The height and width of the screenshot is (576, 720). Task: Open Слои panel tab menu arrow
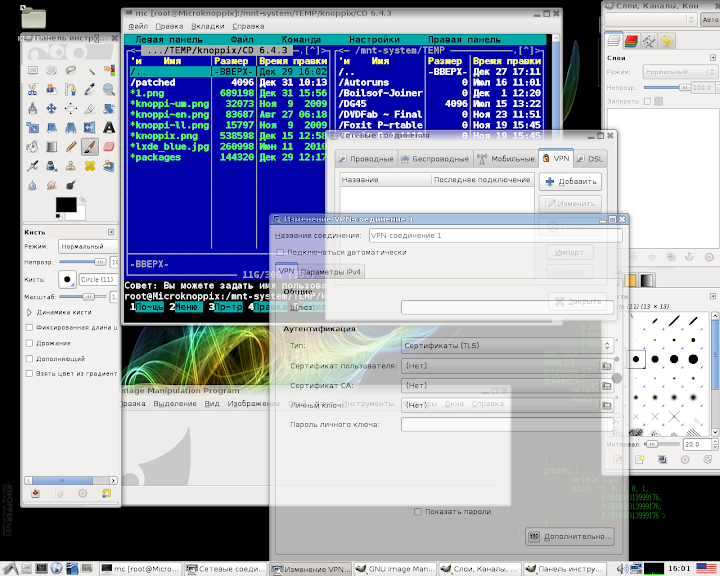(x=713, y=58)
